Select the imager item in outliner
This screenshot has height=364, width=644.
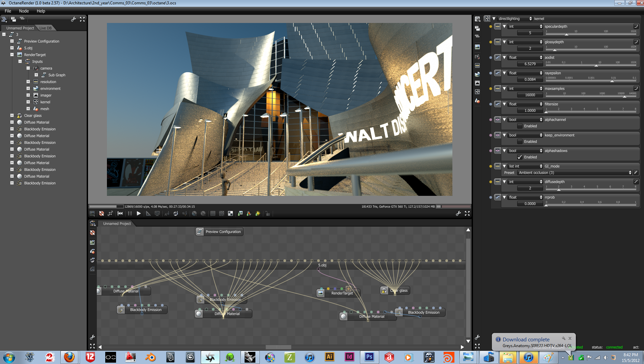(46, 95)
